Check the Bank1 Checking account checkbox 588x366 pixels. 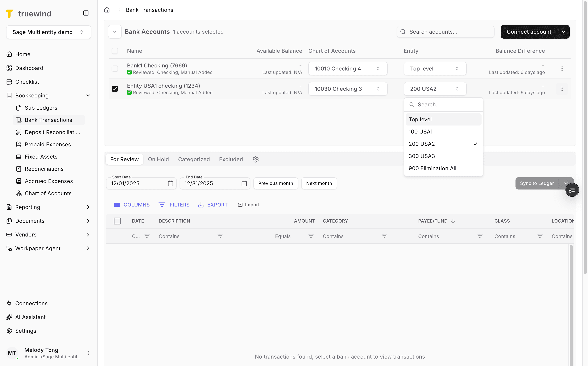tap(115, 69)
